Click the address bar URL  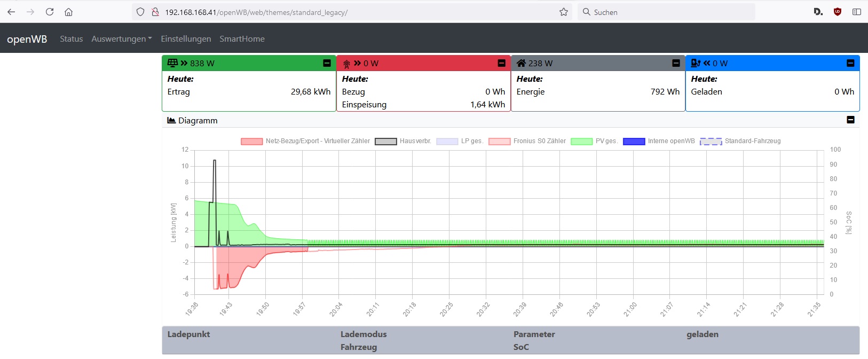(x=256, y=12)
